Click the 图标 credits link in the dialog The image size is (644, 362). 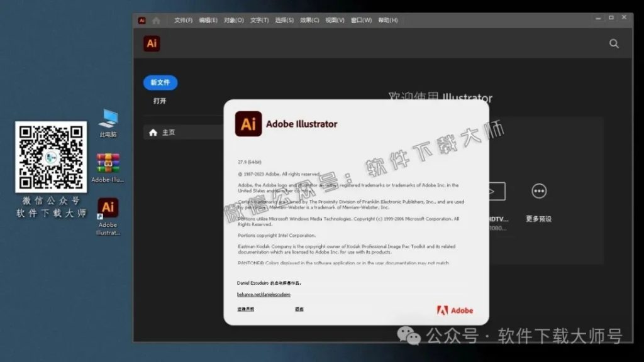[299, 309]
